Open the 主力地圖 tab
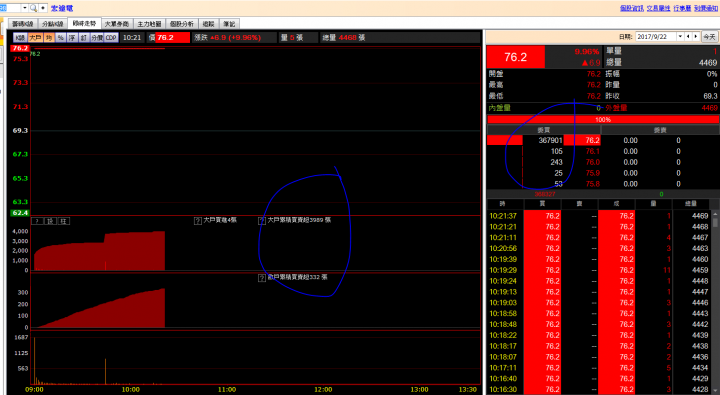This screenshot has width=720, height=395. click(x=149, y=24)
